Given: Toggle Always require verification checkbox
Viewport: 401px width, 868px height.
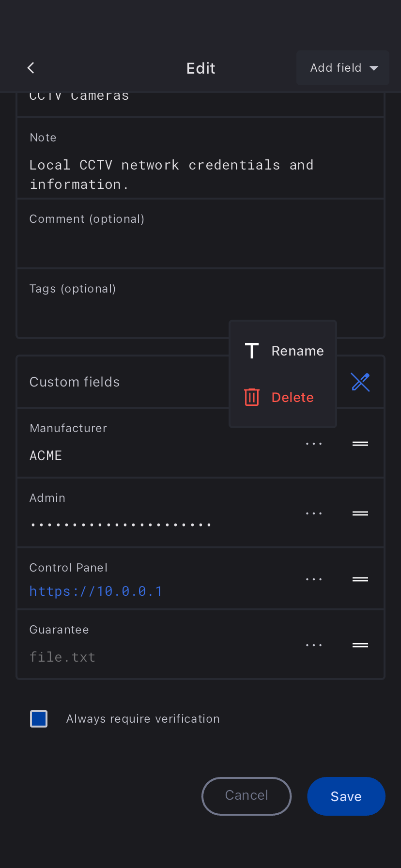Looking at the screenshot, I should coord(39,719).
